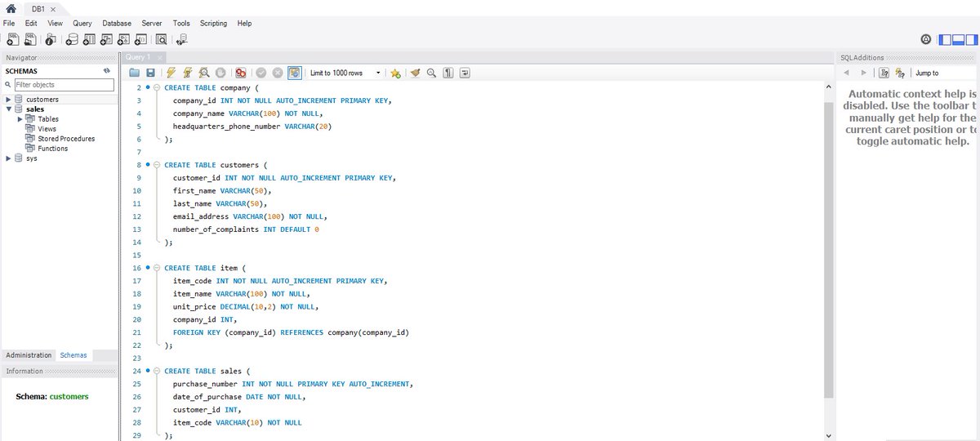Image resolution: width=980 pixels, height=441 pixels.
Task: Toggle display of invisible characters
Action: (x=448, y=73)
